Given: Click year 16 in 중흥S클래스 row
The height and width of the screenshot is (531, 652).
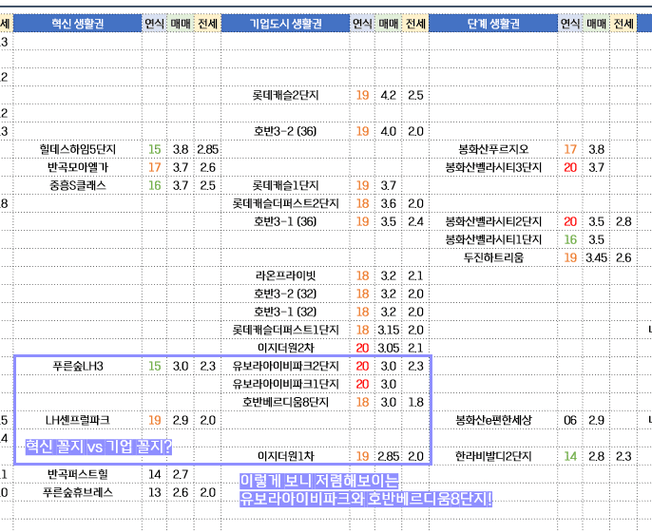Looking at the screenshot, I should (x=155, y=185).
